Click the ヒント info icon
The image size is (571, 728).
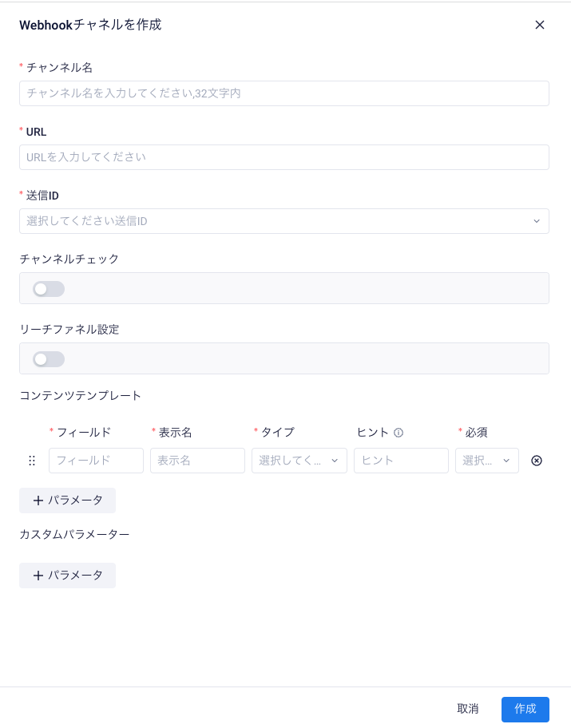click(x=399, y=433)
